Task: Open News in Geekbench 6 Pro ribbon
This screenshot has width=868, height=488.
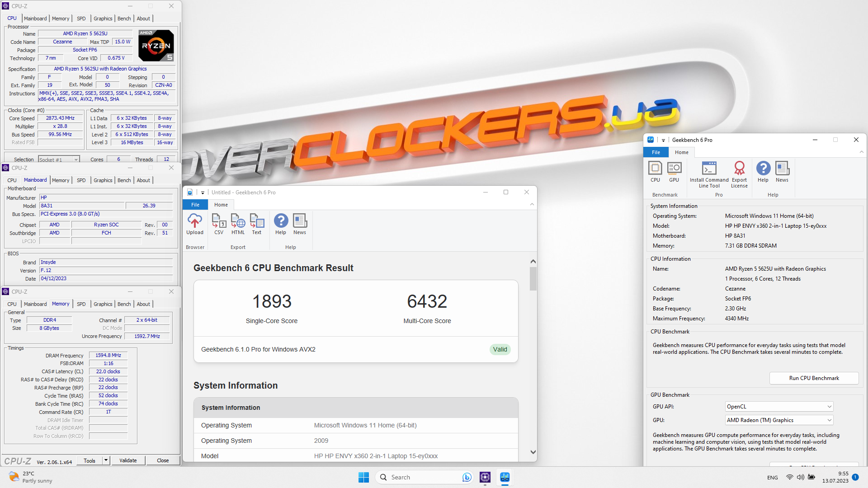Action: tap(782, 172)
